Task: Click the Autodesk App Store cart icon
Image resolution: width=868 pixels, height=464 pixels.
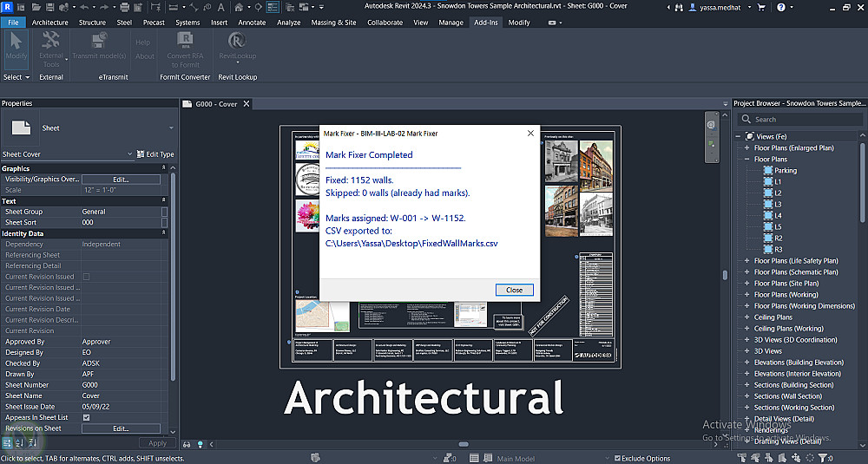Action: (x=762, y=7)
